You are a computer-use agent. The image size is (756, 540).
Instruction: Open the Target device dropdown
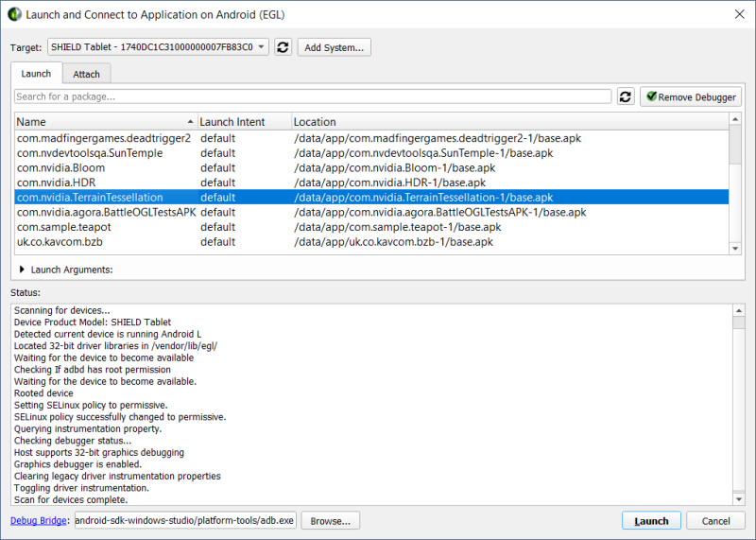[158, 47]
